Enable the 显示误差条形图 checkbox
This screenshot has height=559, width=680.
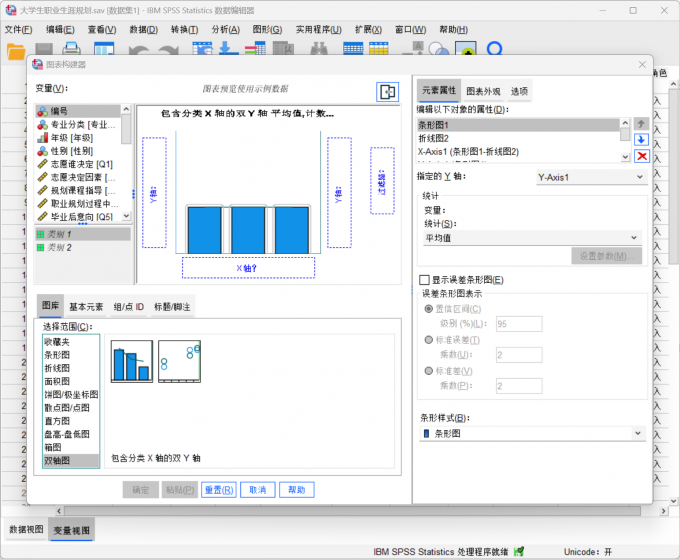[x=423, y=280]
